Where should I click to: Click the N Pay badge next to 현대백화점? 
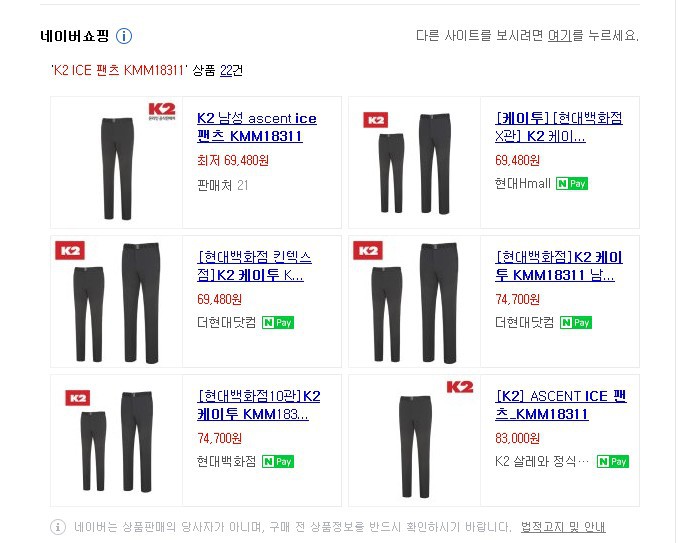coord(278,461)
